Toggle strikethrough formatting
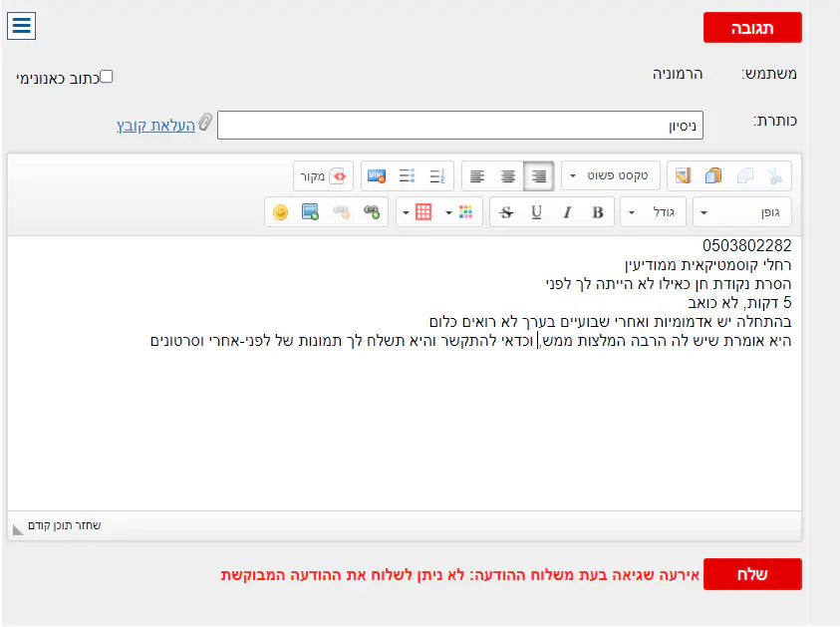 506,212
